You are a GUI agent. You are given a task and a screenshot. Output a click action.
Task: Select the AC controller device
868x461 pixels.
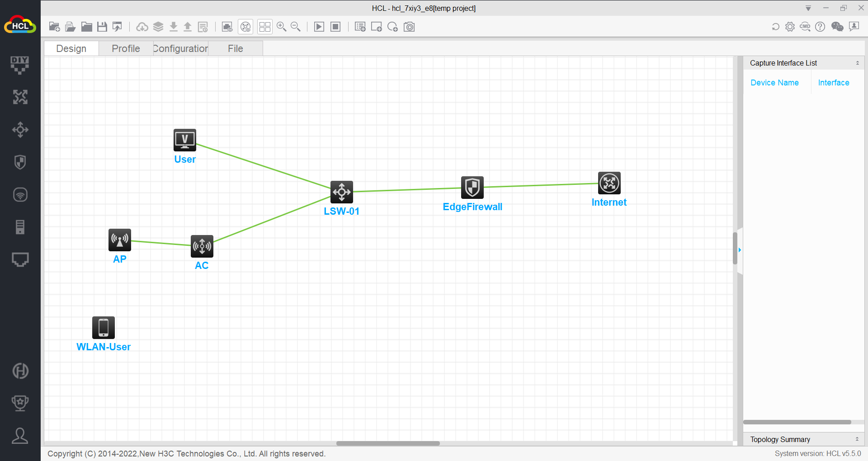tap(202, 246)
